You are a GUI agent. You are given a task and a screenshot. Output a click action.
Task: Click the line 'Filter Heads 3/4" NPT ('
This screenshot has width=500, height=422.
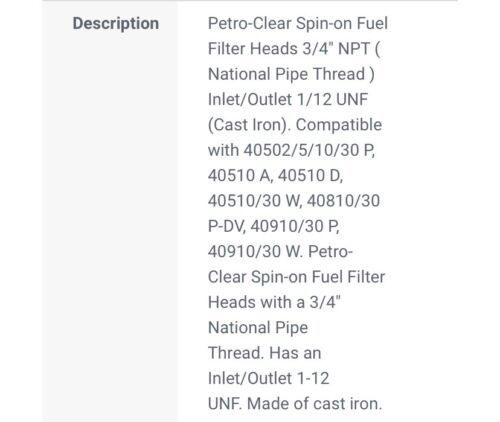pyautogui.click(x=294, y=49)
